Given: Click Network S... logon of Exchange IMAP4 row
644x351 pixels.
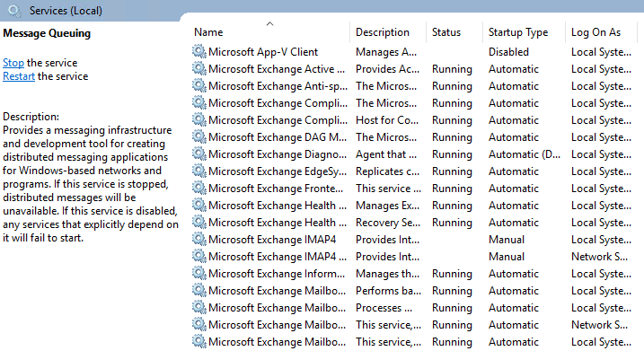Looking at the screenshot, I should pyautogui.click(x=599, y=257).
